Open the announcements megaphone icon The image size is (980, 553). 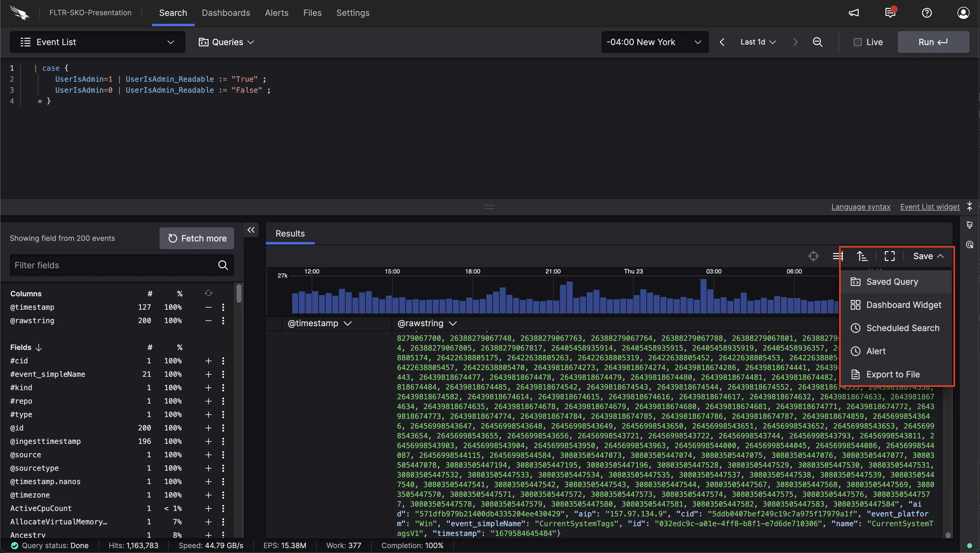(x=853, y=12)
